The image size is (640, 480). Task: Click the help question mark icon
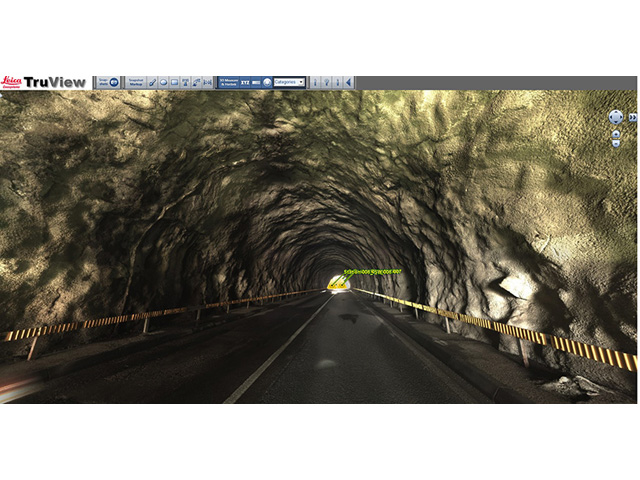click(x=326, y=82)
